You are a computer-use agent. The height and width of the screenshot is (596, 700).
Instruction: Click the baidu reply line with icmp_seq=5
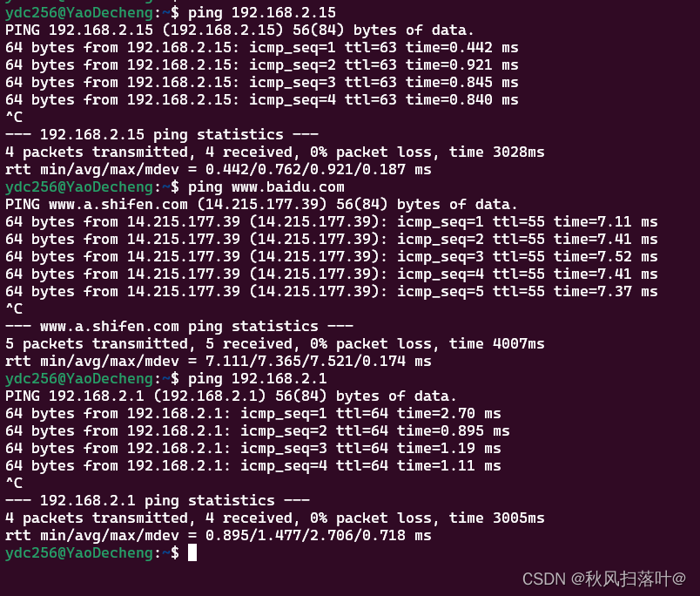pos(331,291)
